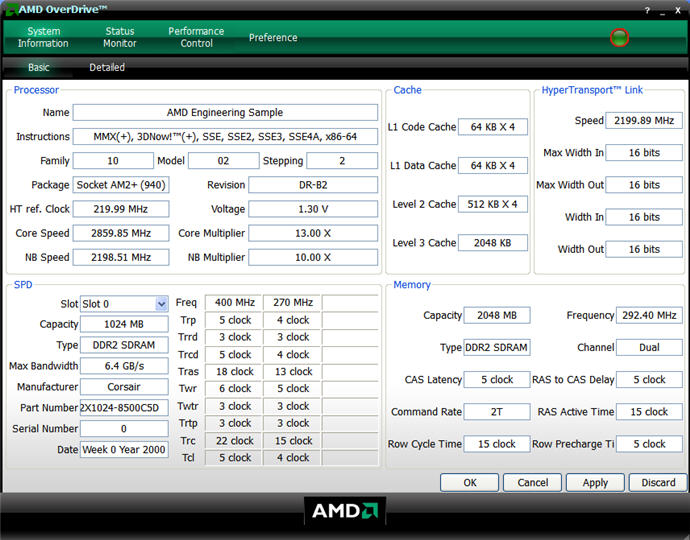Switch to the Detailed tab

[x=107, y=67]
